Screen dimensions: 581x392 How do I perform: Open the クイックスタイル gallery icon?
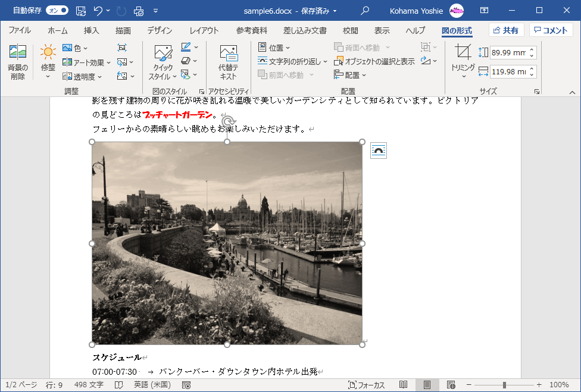(163, 53)
